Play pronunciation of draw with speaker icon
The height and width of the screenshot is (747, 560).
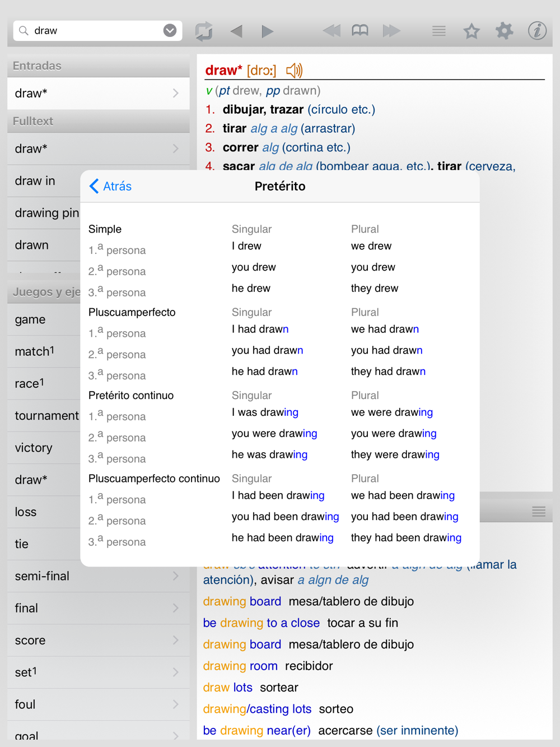click(x=294, y=71)
